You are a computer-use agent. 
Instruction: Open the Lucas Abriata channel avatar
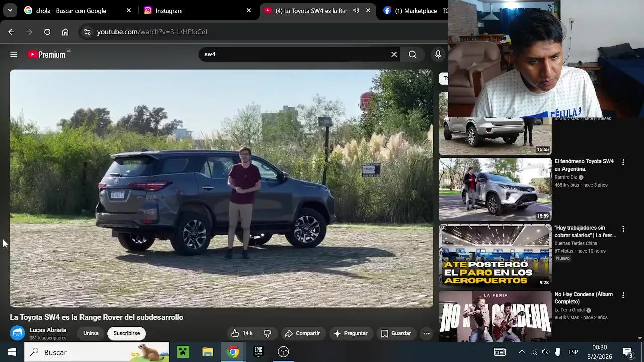(x=18, y=333)
